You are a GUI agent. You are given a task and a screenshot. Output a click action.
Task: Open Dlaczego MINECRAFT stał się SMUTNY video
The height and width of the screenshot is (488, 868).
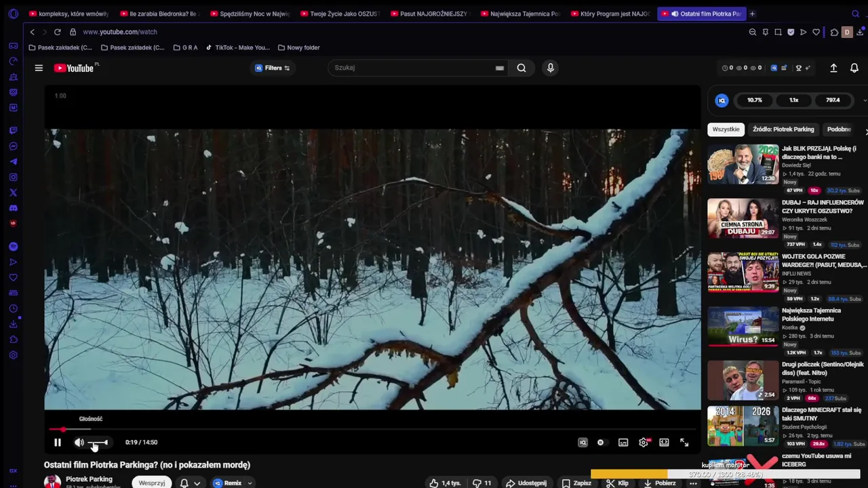tap(821, 414)
